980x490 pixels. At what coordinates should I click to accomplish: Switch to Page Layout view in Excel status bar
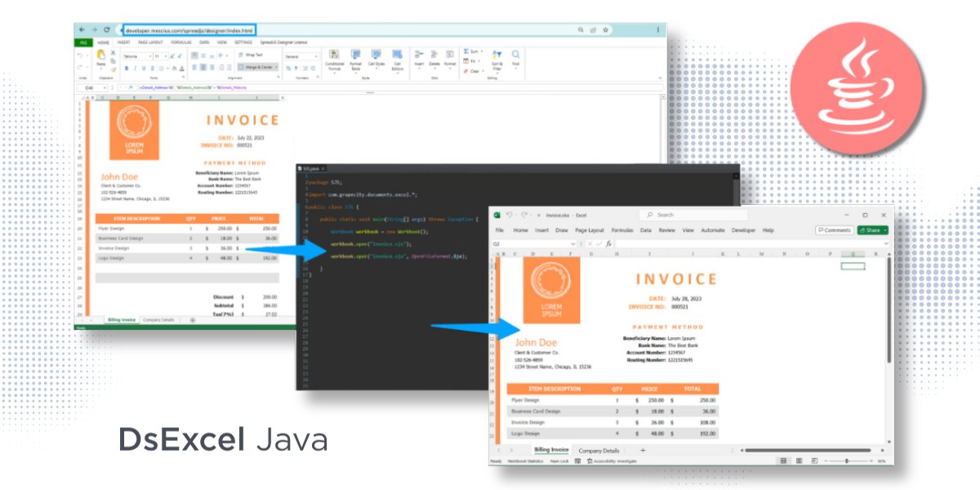(x=798, y=461)
